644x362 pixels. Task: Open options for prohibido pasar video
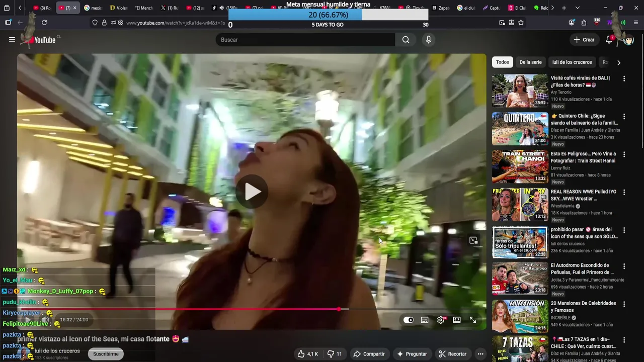[624, 230]
